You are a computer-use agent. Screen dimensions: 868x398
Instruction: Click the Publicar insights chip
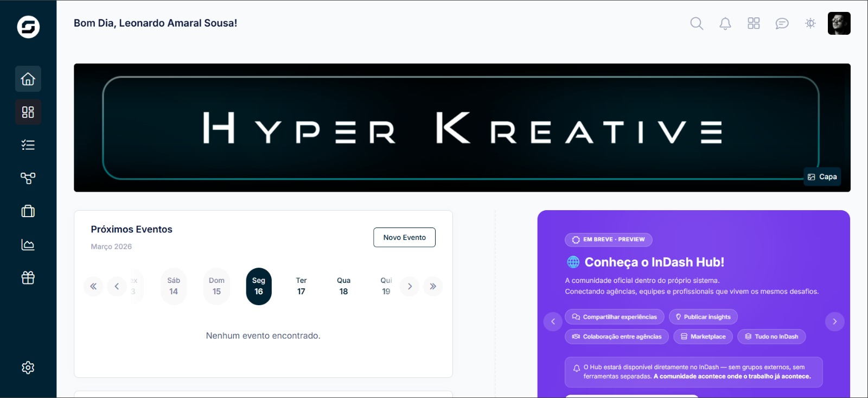[703, 317]
